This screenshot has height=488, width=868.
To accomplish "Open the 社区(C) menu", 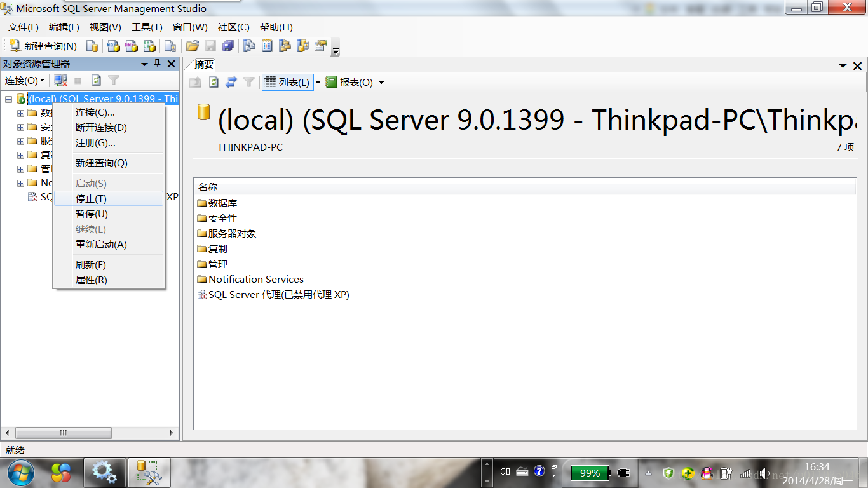I will [234, 27].
